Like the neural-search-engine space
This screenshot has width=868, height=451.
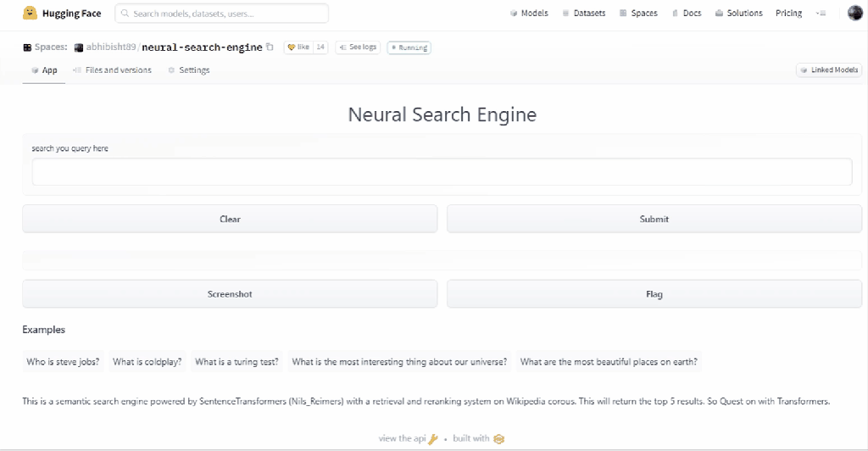(x=298, y=47)
